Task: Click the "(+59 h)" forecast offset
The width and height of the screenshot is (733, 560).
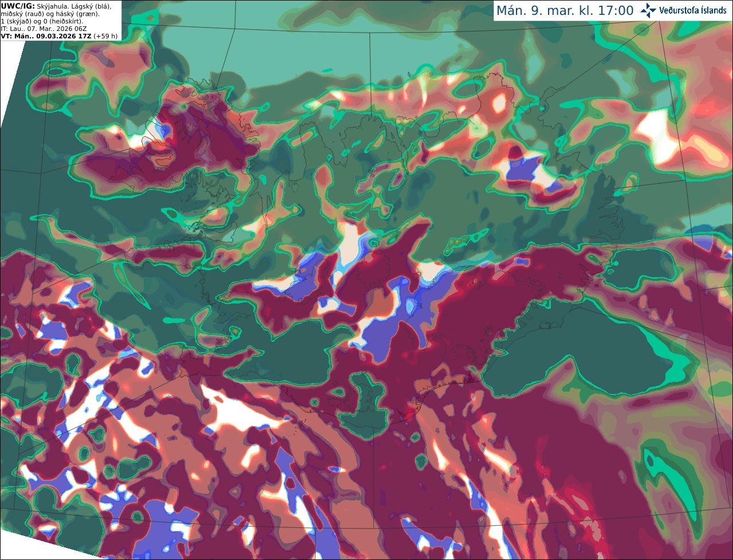Action: pyautogui.click(x=105, y=36)
